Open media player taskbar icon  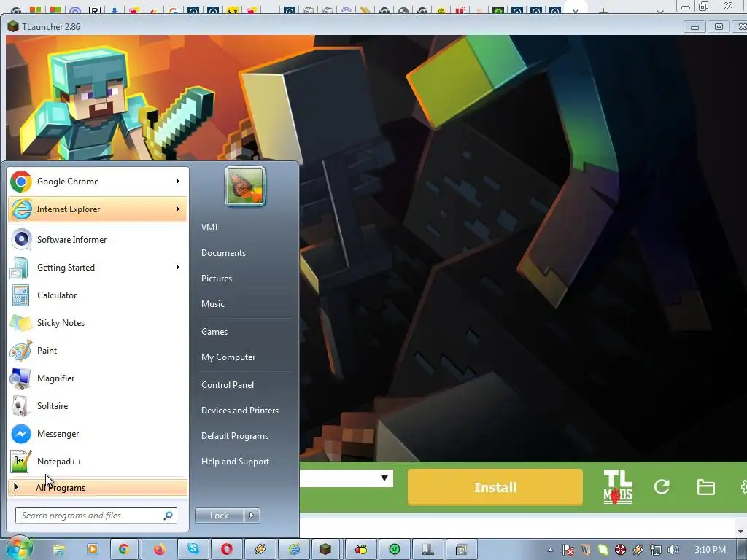click(x=92, y=550)
